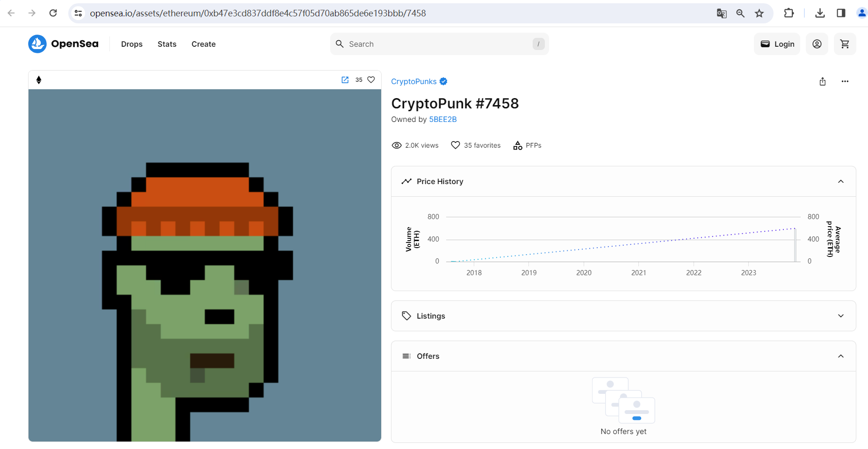This screenshot has height=449, width=868.
Task: Click the No offers yet message
Action: [x=623, y=431]
